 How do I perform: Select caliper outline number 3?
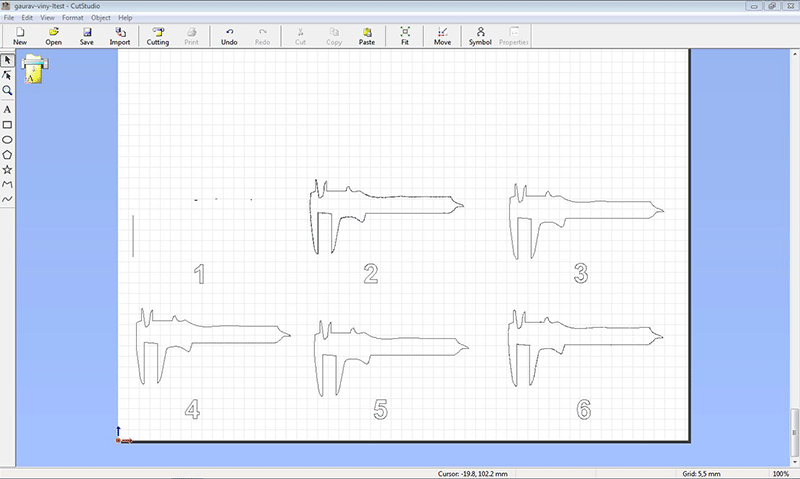pyautogui.click(x=587, y=221)
